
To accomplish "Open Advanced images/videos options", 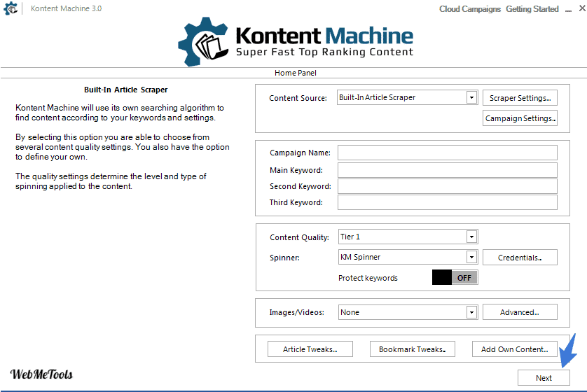I will click(520, 312).
